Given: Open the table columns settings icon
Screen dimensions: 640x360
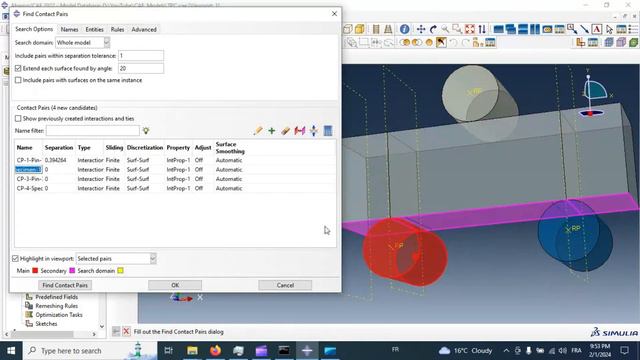Looking at the screenshot, I should (328, 131).
